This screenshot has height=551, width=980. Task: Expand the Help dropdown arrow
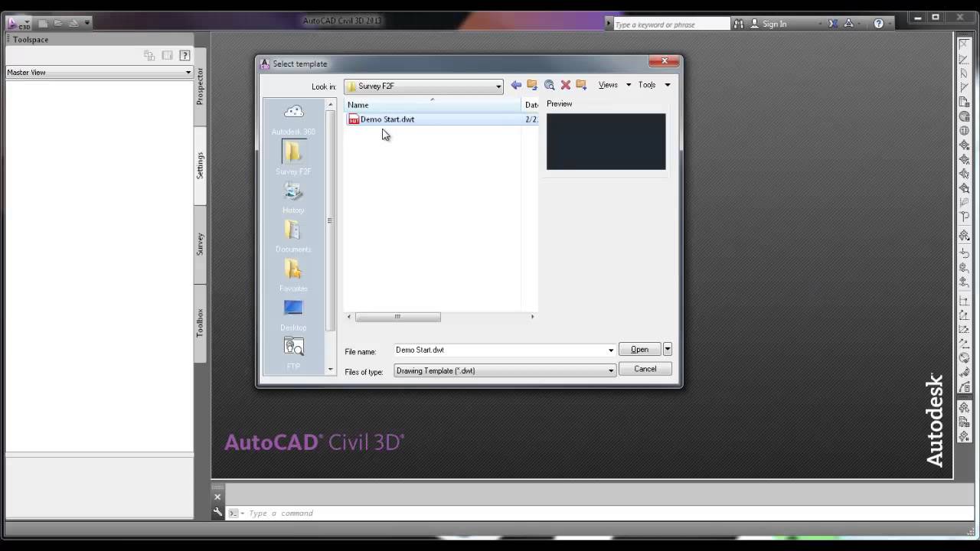[x=890, y=24]
